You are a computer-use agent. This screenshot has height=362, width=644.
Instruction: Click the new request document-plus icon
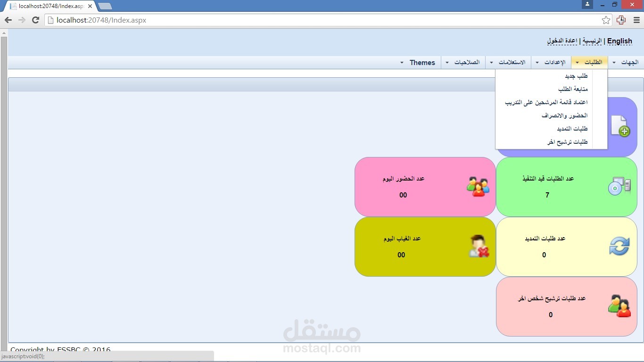pos(620,126)
